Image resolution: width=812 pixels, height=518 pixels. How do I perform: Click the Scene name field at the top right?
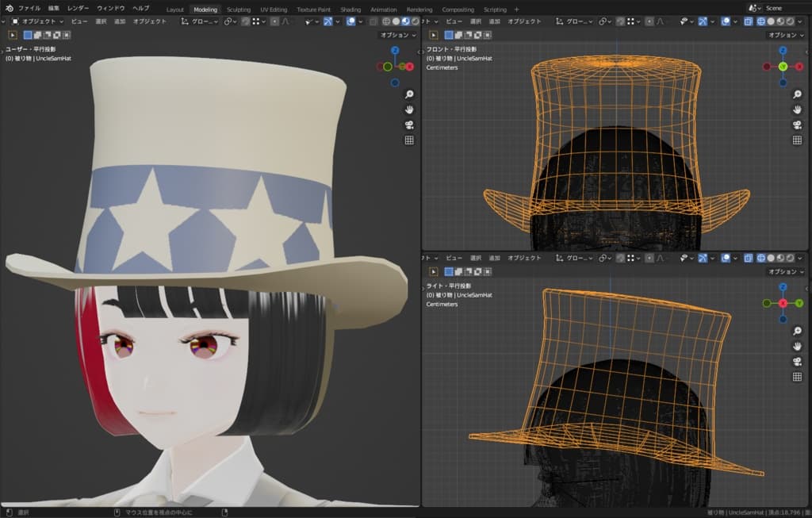click(x=781, y=8)
